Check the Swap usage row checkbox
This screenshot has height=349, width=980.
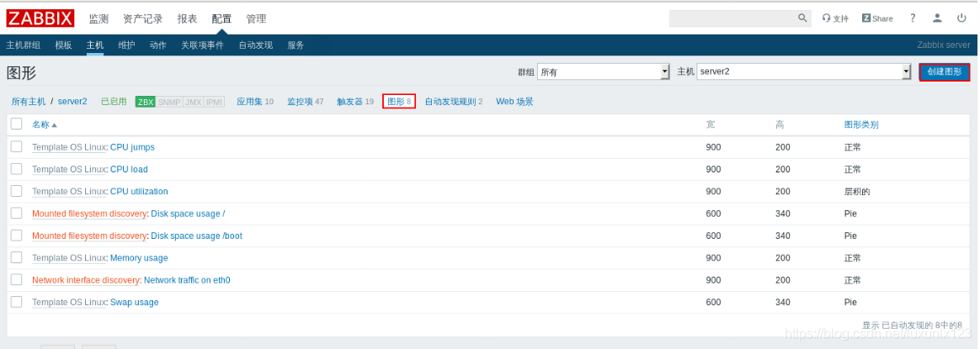tap(16, 302)
